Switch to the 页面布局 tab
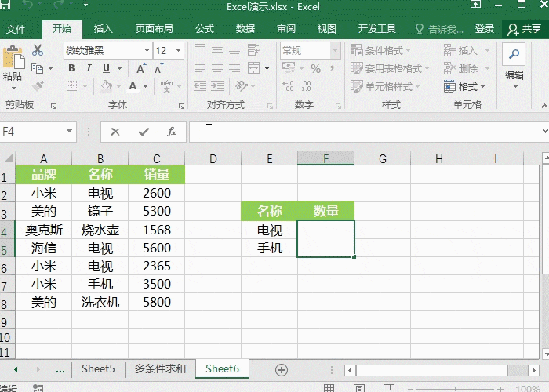 [x=154, y=29]
